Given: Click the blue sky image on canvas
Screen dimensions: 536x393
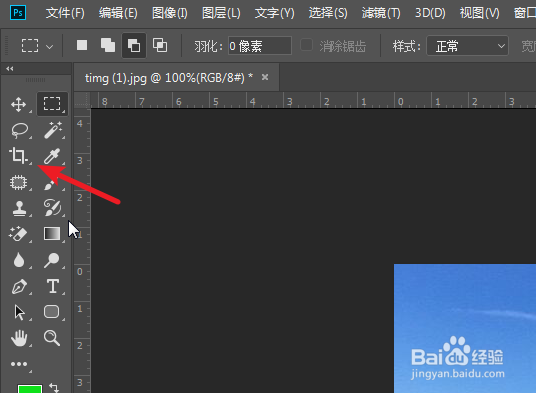Looking at the screenshot, I should coord(465,328).
